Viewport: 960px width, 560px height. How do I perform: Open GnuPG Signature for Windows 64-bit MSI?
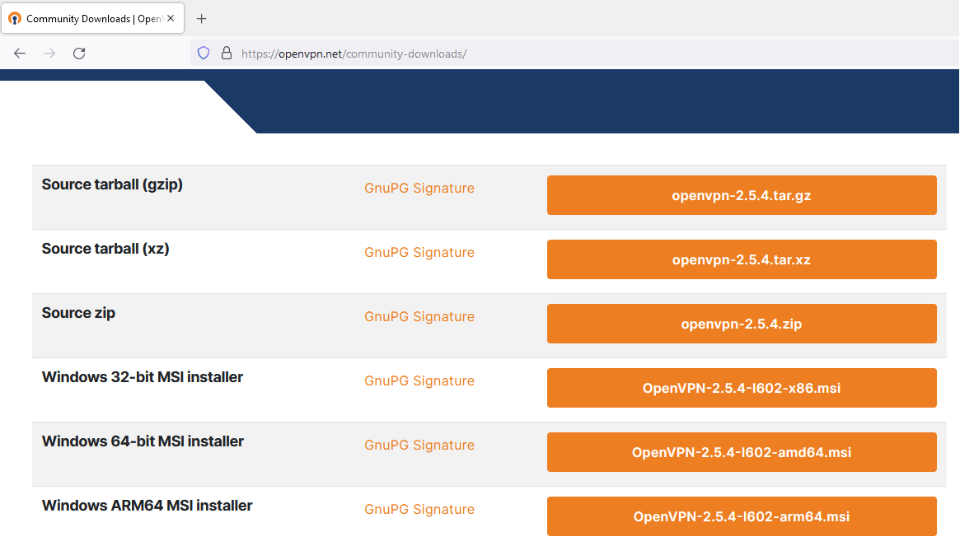(x=419, y=446)
